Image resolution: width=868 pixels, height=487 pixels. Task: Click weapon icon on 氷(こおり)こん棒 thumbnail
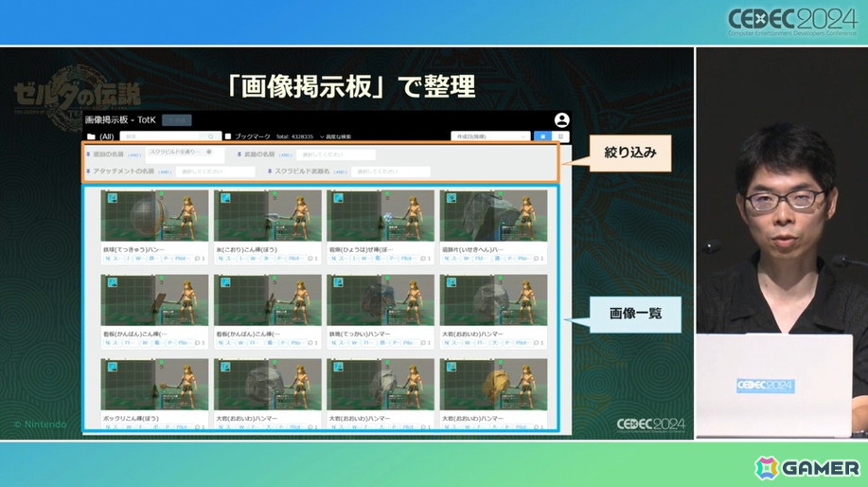225,198
